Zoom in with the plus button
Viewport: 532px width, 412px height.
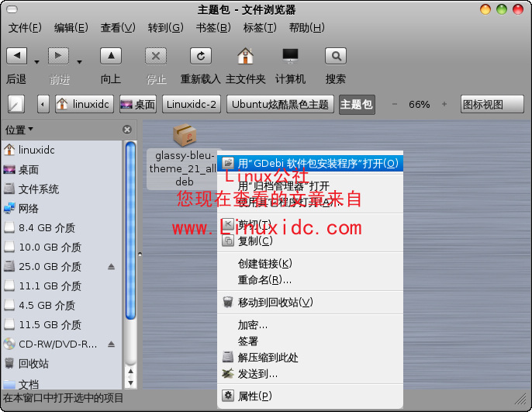coord(444,104)
